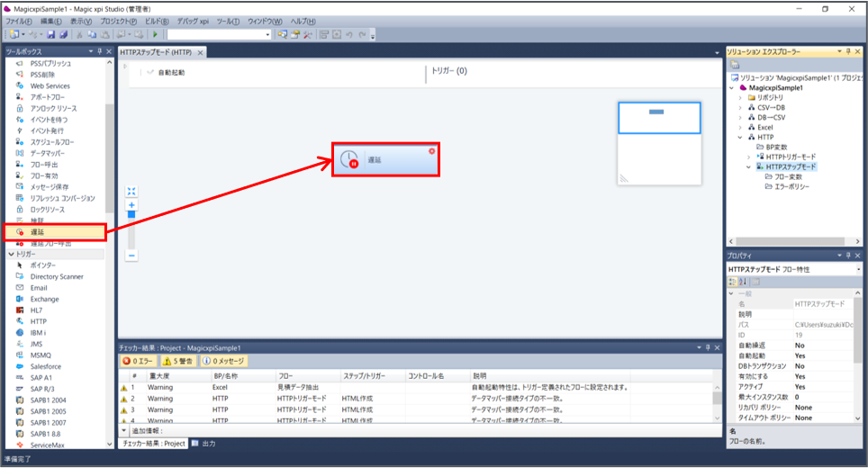Open the toolbar combo box dropdown
868x468 pixels.
267,34
